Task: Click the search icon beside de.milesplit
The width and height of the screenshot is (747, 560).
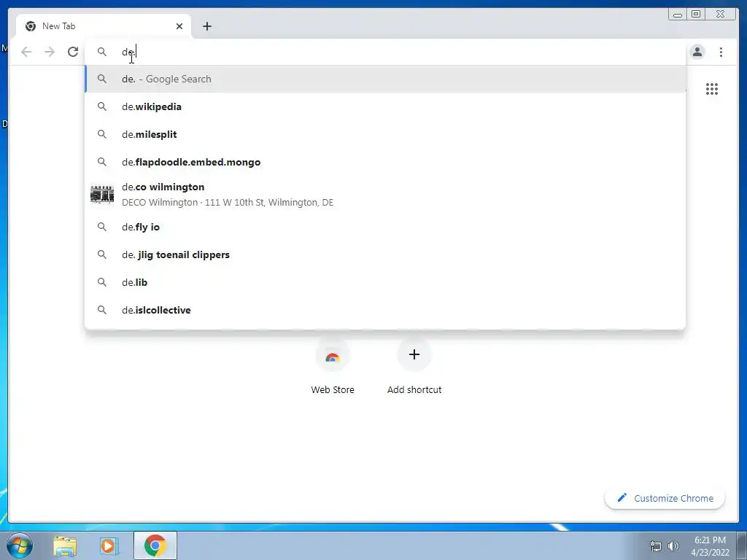Action: (102, 134)
